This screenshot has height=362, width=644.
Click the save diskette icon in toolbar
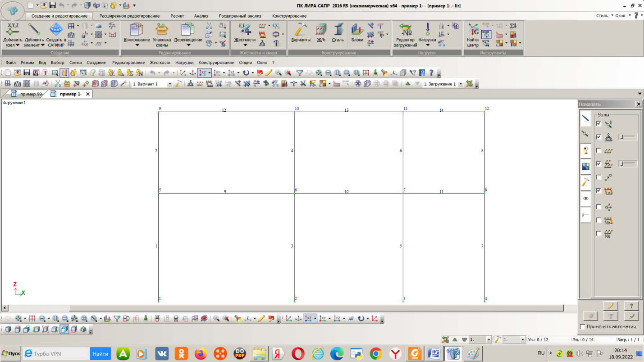coord(27,72)
